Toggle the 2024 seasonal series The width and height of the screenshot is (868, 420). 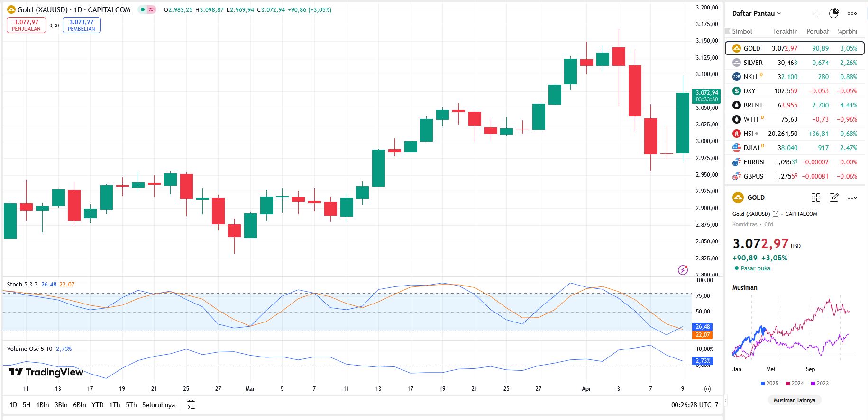click(795, 384)
